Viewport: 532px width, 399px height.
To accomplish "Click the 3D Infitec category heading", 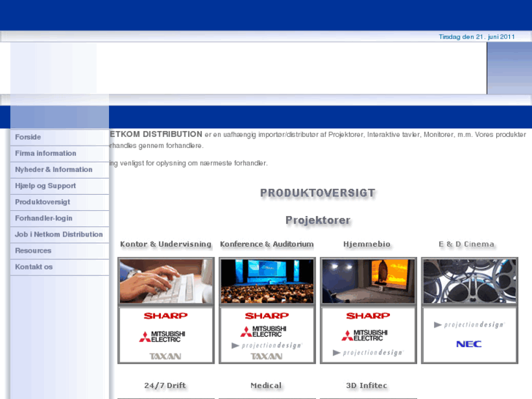I will [367, 385].
